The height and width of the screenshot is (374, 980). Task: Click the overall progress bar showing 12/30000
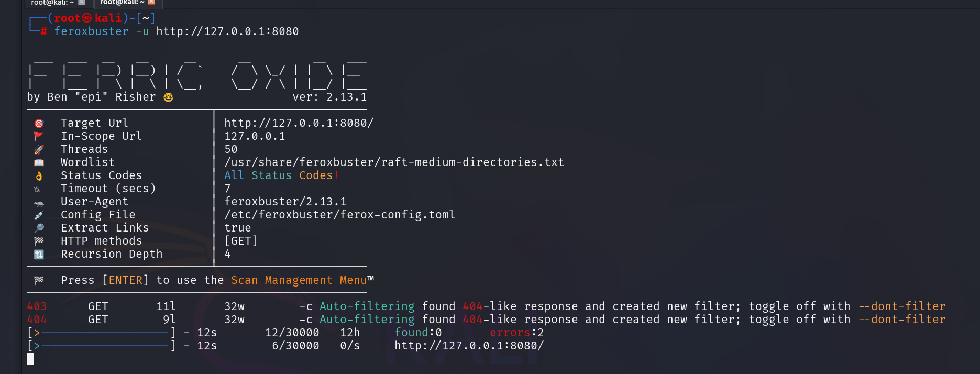102,333
